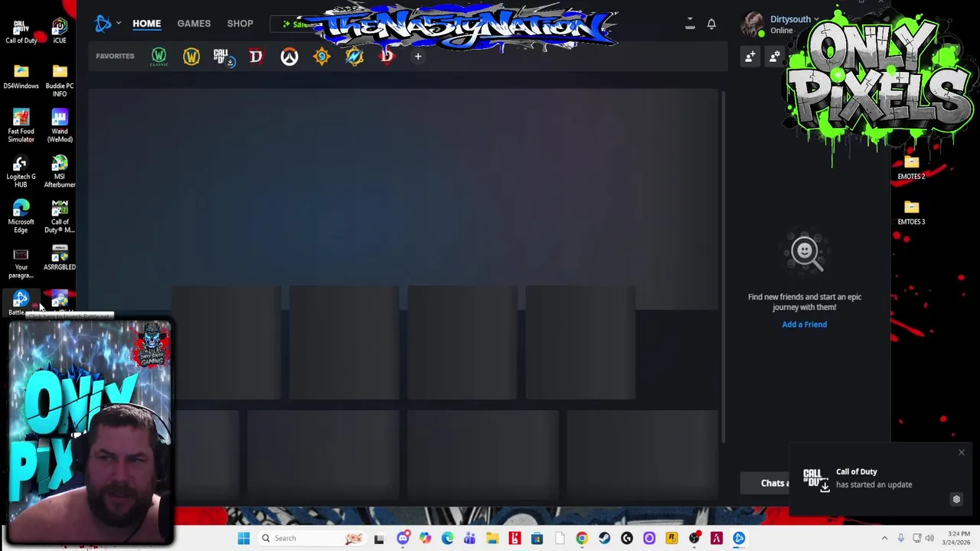This screenshot has width=980, height=551.
Task: Select iCUE desktop shortcut
Action: pos(60,31)
